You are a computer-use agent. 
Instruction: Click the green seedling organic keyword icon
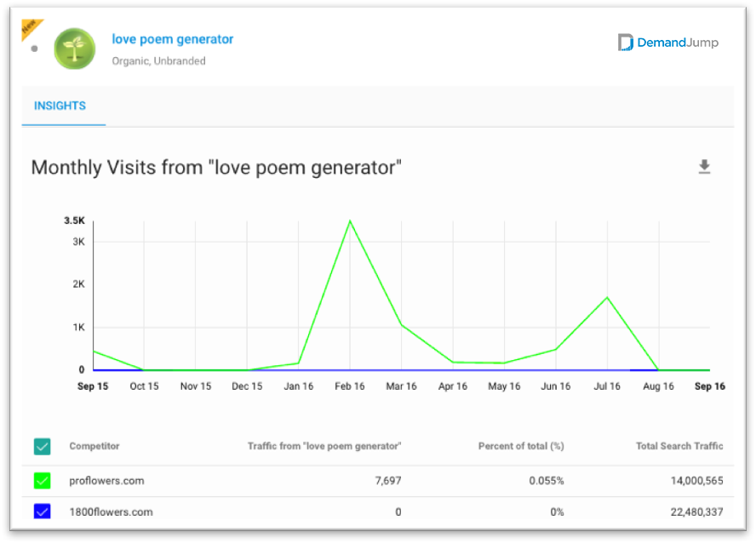point(75,49)
